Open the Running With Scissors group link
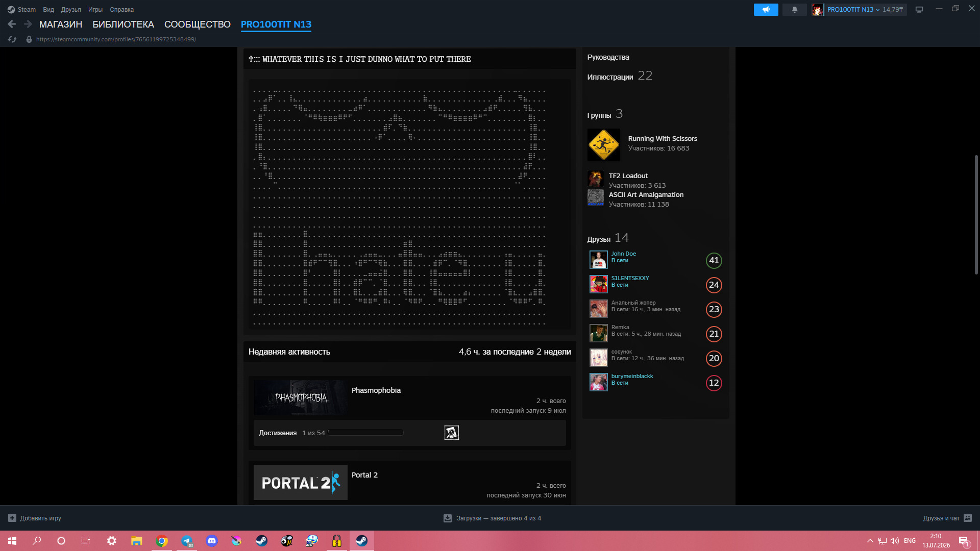Viewport: 980px width, 551px height. [663, 139]
